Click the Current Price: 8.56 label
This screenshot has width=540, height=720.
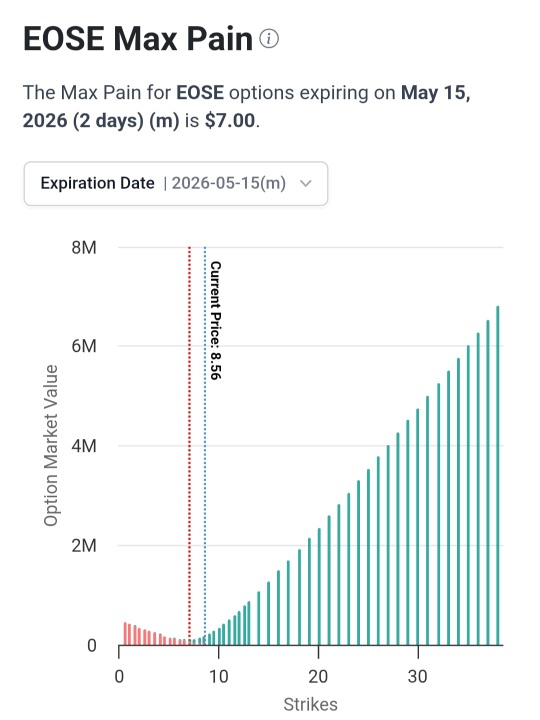point(215,321)
